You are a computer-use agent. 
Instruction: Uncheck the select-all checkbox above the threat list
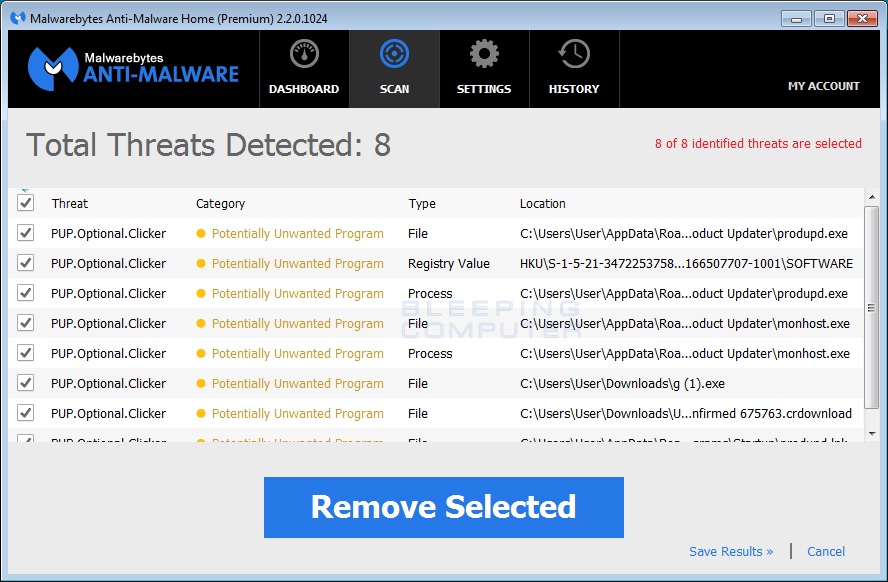point(25,203)
